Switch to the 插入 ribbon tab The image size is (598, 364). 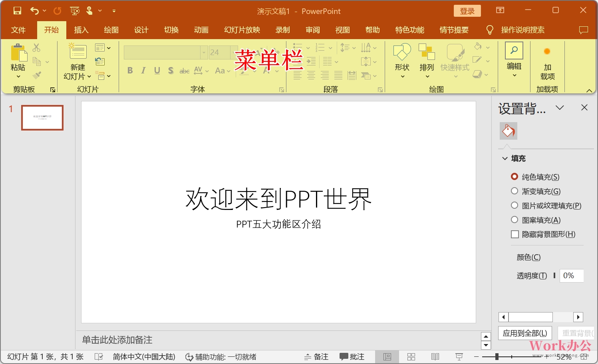(x=81, y=30)
